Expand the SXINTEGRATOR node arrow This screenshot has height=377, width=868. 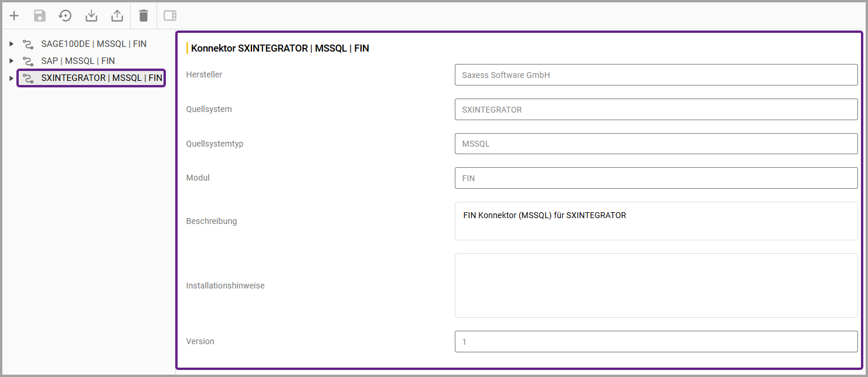click(11, 78)
